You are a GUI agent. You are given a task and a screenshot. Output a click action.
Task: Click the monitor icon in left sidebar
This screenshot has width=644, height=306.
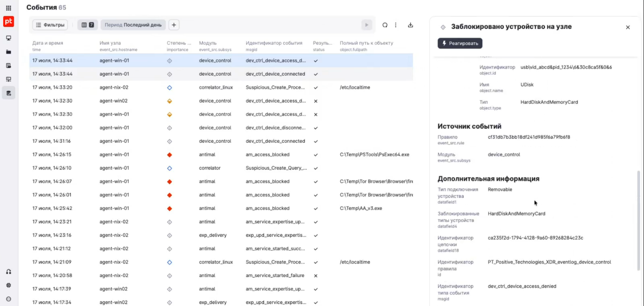click(9, 38)
